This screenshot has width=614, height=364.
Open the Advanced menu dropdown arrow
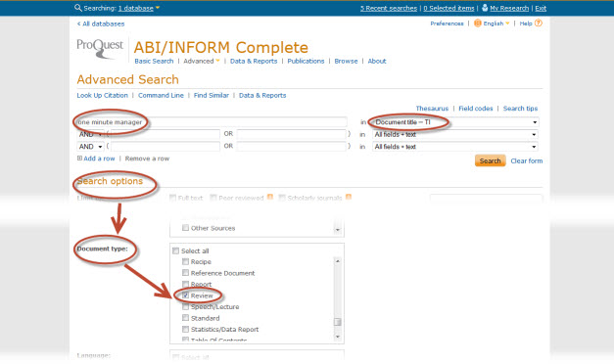point(218,61)
